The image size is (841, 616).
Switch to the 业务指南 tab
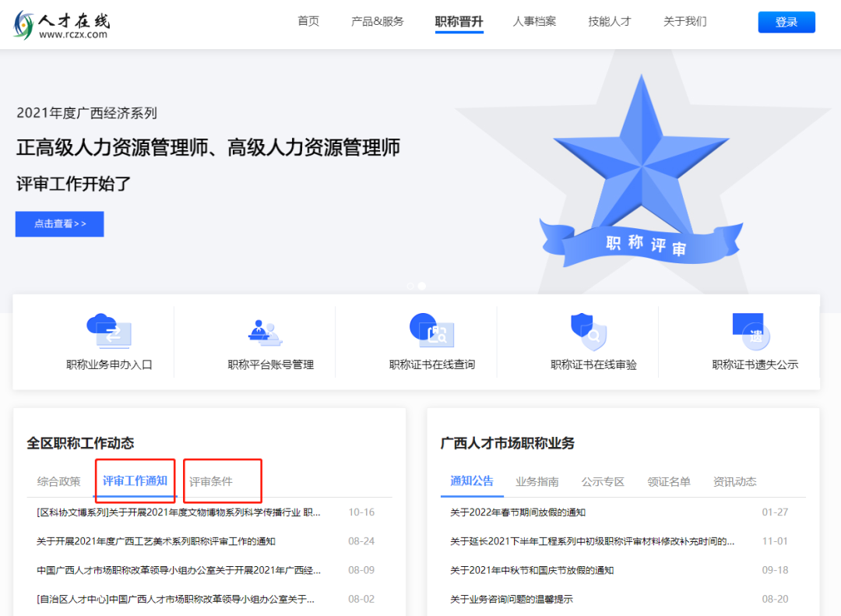point(537,481)
